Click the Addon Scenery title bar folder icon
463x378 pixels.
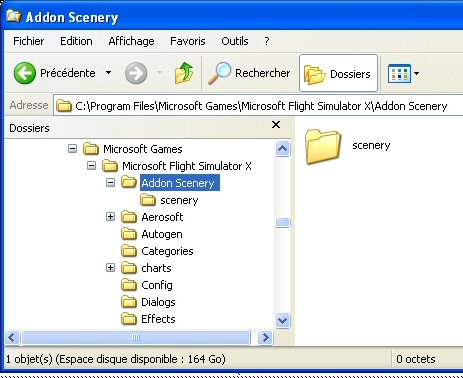14,16
